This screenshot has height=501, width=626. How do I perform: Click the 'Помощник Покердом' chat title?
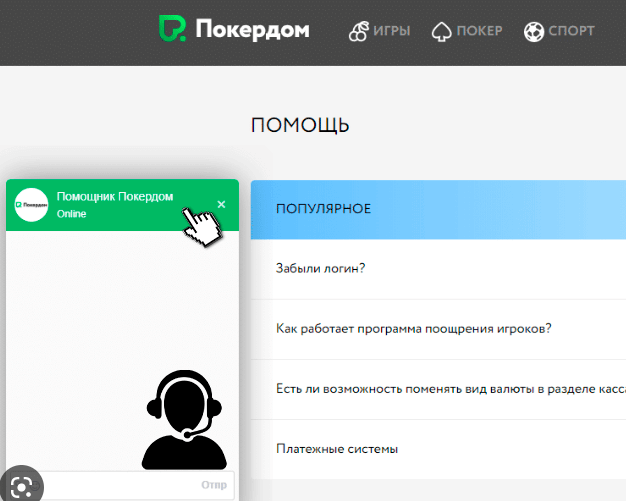115,196
